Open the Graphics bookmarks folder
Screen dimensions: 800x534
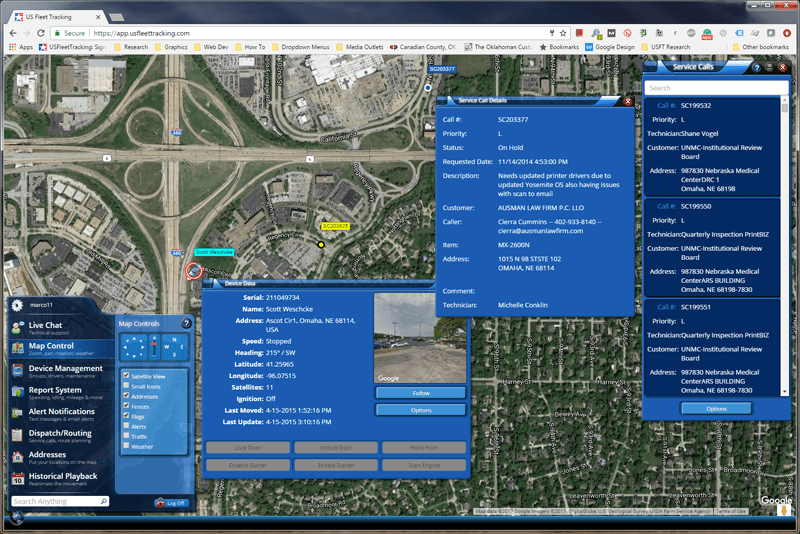coord(171,47)
